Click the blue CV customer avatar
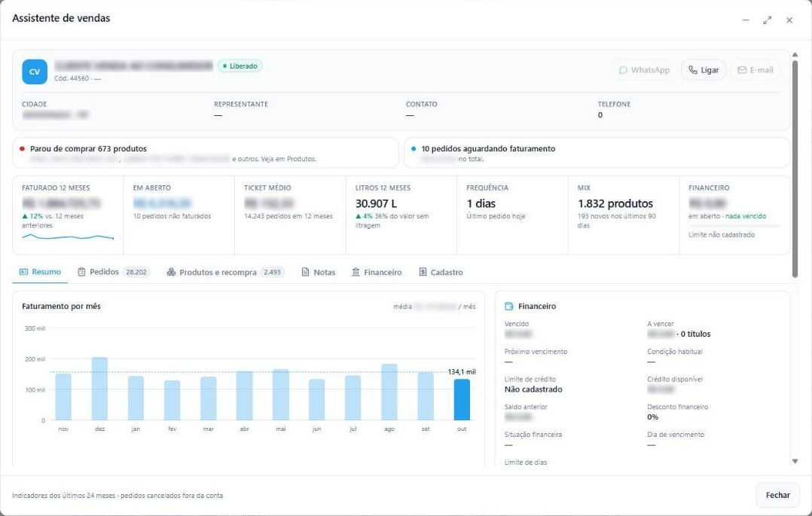 [35, 72]
